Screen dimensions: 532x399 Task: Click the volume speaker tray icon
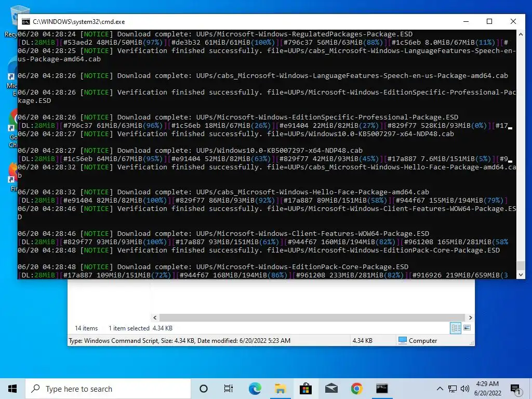coord(465,389)
